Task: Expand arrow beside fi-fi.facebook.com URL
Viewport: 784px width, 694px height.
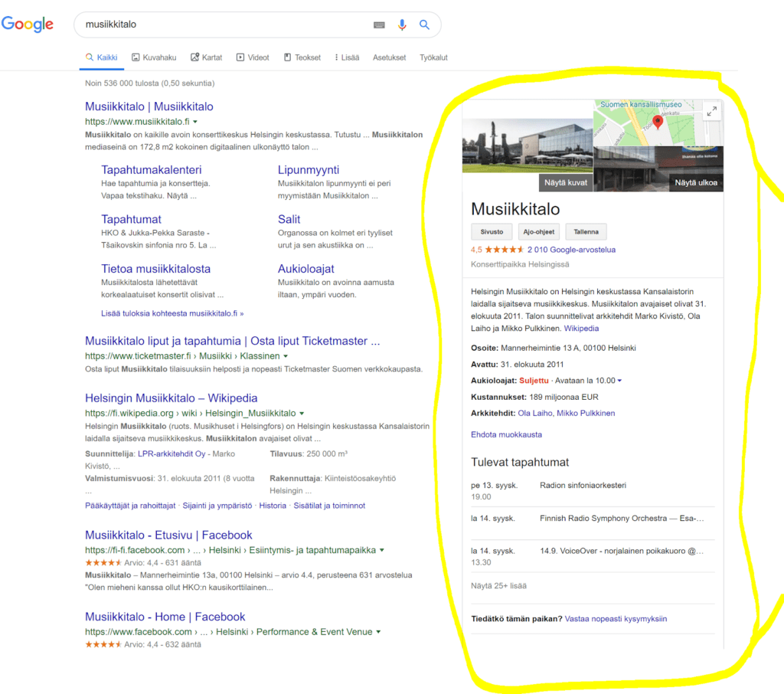Action: (382, 551)
